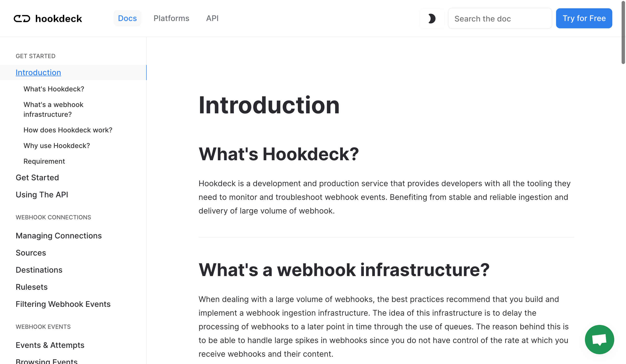Click the GET STARTED section label
Viewport: 626px width, 364px height.
tap(35, 56)
